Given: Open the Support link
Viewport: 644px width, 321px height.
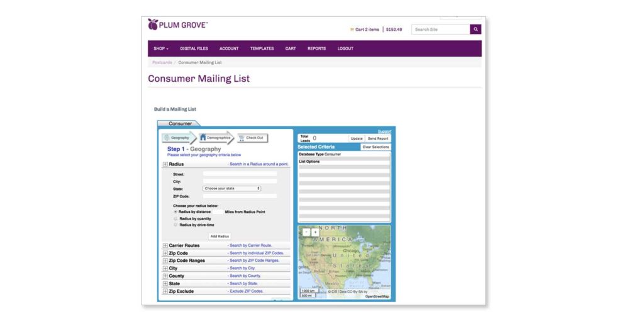Looking at the screenshot, I should (x=384, y=132).
